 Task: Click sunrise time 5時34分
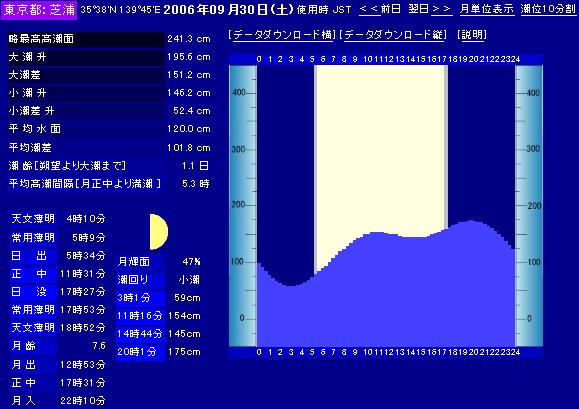click(x=86, y=255)
